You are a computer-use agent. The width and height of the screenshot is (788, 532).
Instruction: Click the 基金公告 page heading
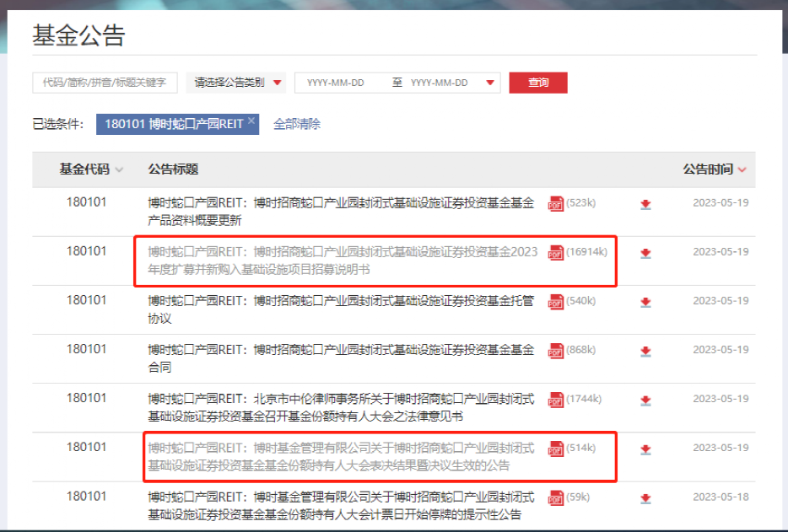[x=79, y=35]
